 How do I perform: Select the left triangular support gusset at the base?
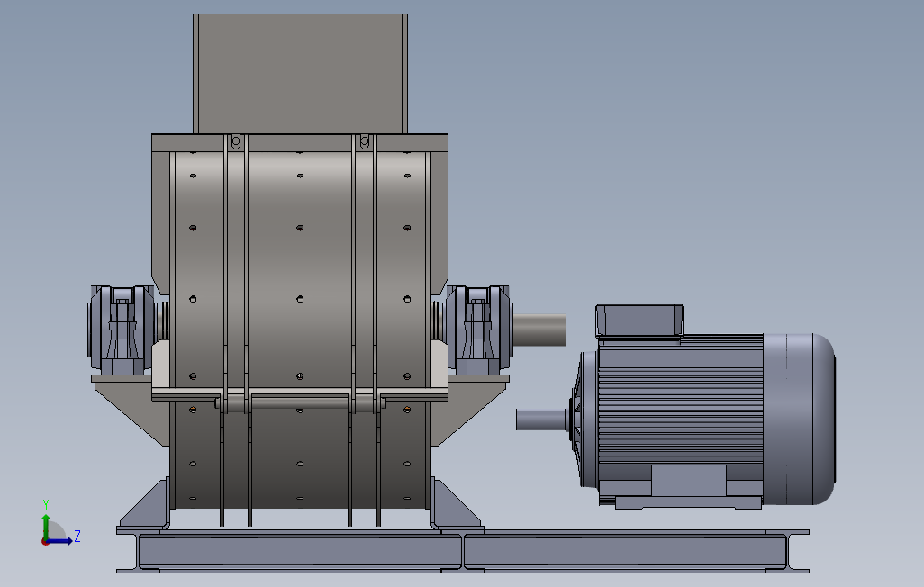click(x=144, y=504)
